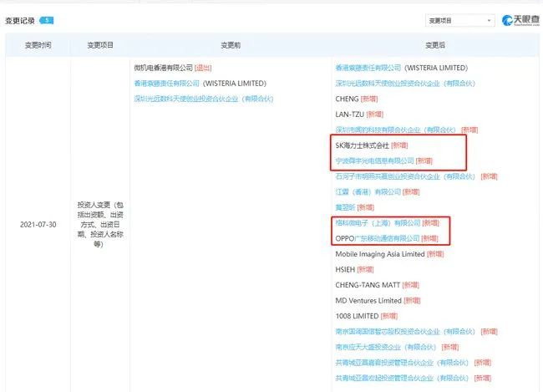The width and height of the screenshot is (543, 392).
Task: Open the 变更项目 filter dropdown
Action: tap(460, 21)
